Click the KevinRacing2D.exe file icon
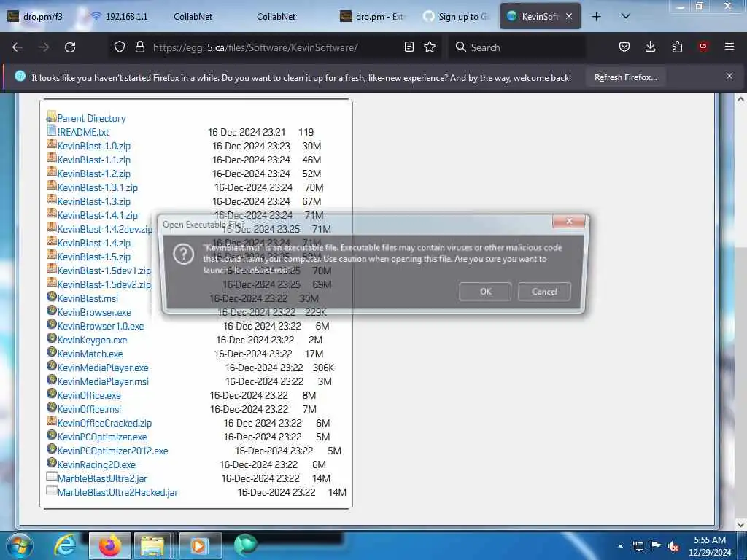 (x=52, y=462)
